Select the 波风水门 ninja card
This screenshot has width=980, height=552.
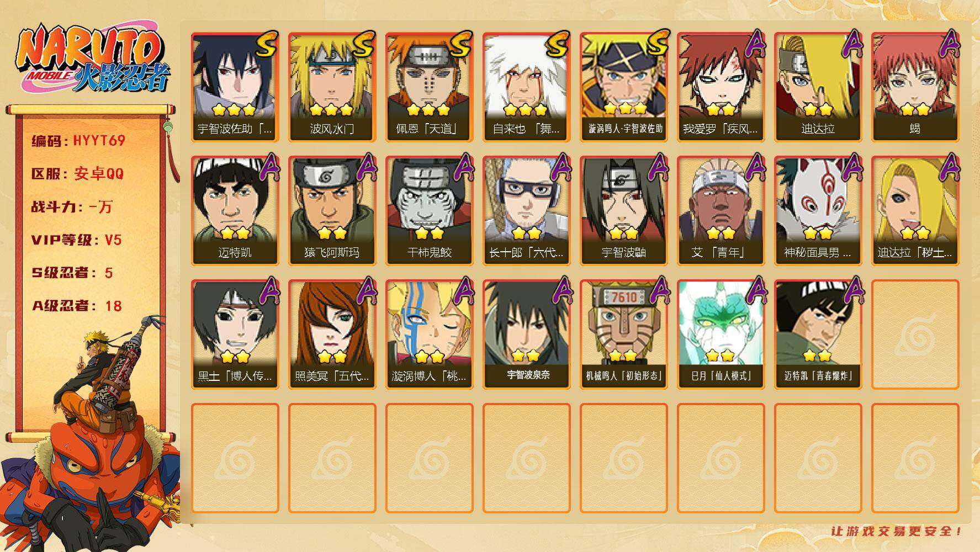[332, 87]
